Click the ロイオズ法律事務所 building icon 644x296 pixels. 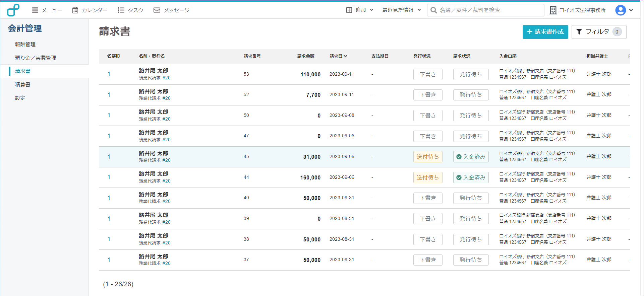(x=553, y=10)
